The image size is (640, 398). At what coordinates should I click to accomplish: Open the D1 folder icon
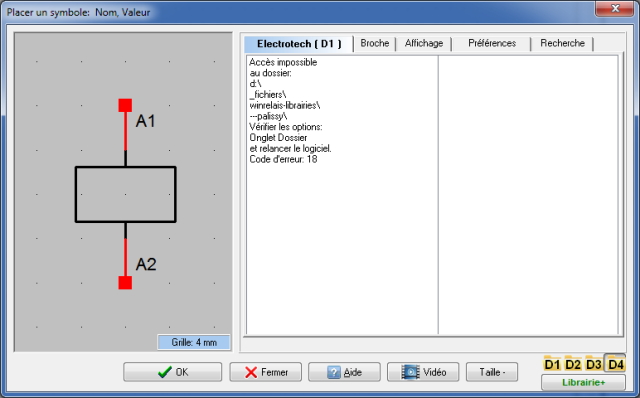(x=552, y=363)
